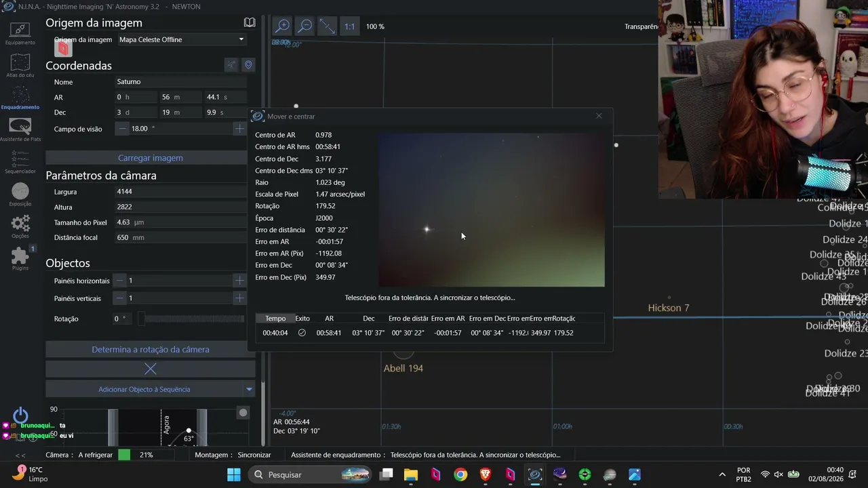Click the Exito column header
The width and height of the screenshot is (868, 488).
pos(302,319)
